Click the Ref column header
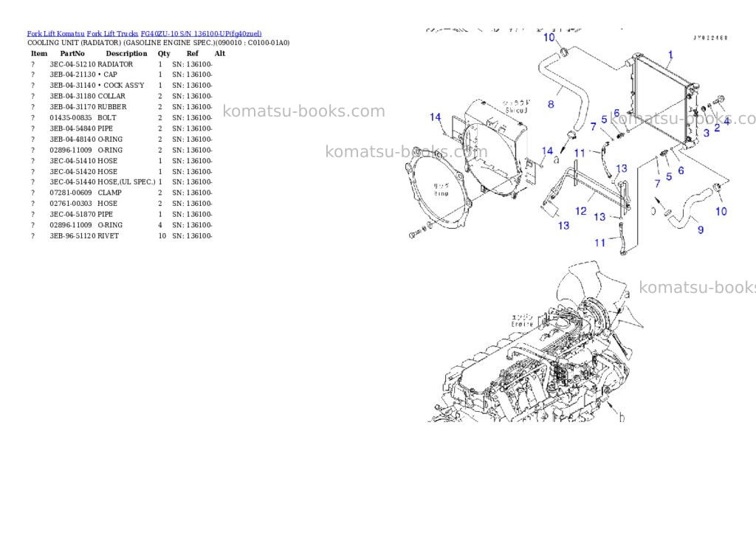Screen dimensions: 756x535 pos(193,53)
